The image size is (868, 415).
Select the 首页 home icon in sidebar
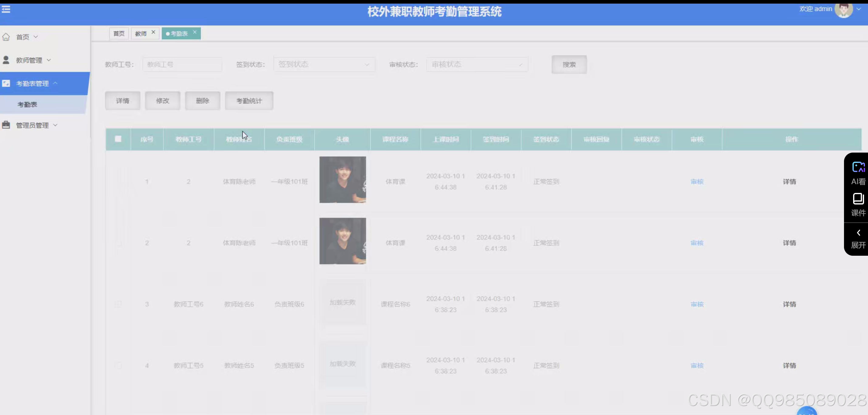(6, 37)
